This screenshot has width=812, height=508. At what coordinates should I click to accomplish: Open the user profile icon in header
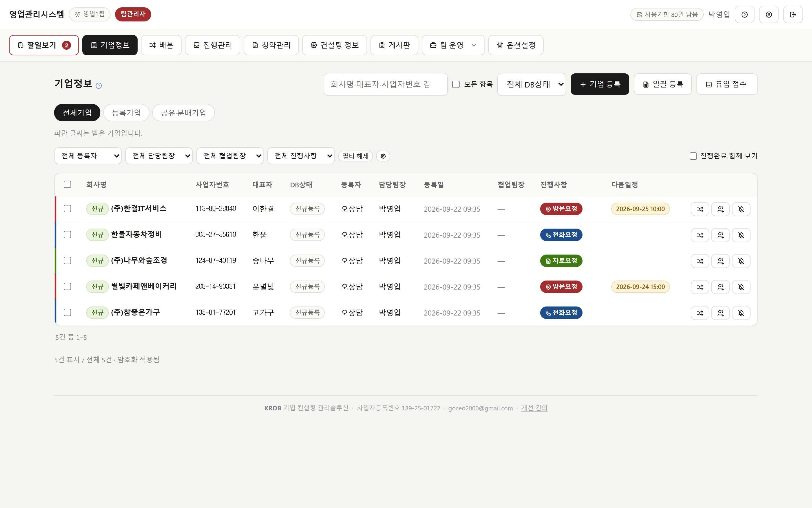pyautogui.click(x=769, y=14)
